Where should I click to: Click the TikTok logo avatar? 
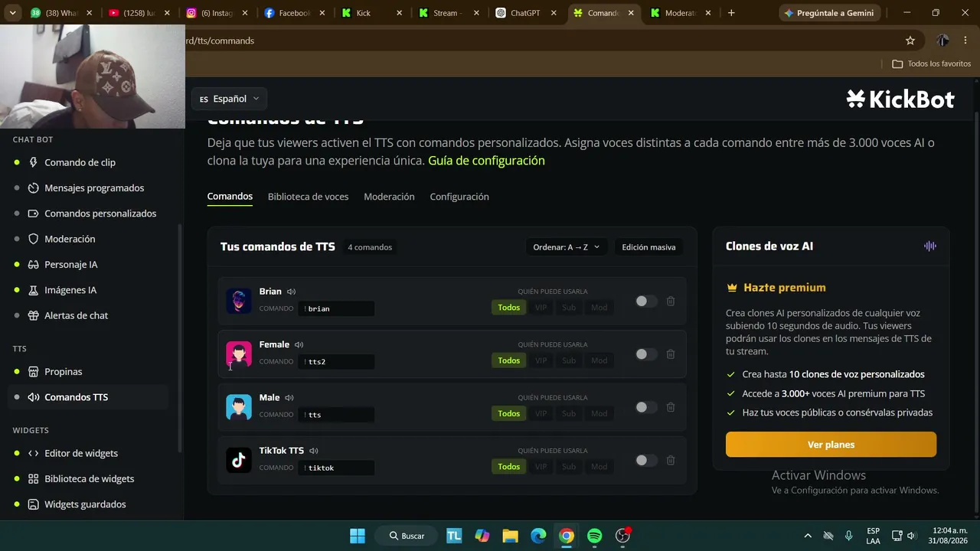tap(239, 460)
